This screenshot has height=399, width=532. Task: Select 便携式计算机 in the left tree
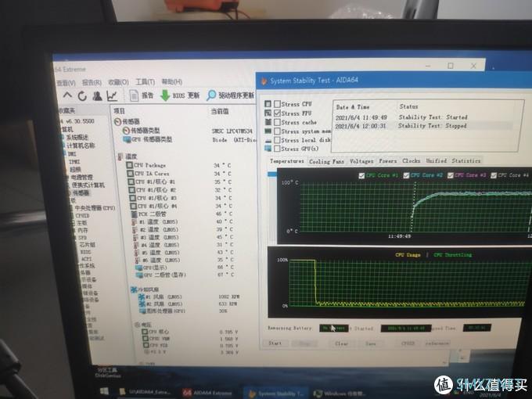[88, 185]
